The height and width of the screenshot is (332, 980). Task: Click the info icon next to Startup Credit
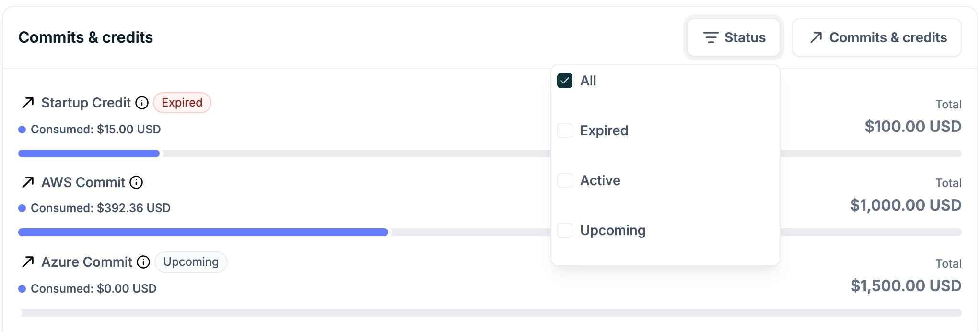[x=141, y=103]
